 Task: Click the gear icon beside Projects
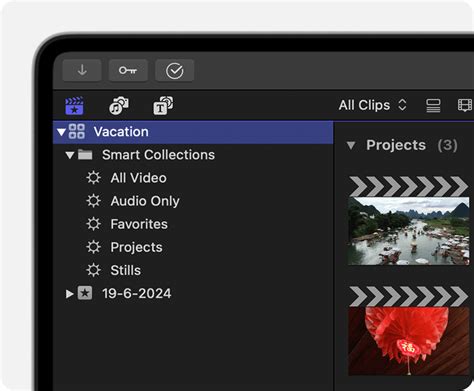(x=93, y=247)
